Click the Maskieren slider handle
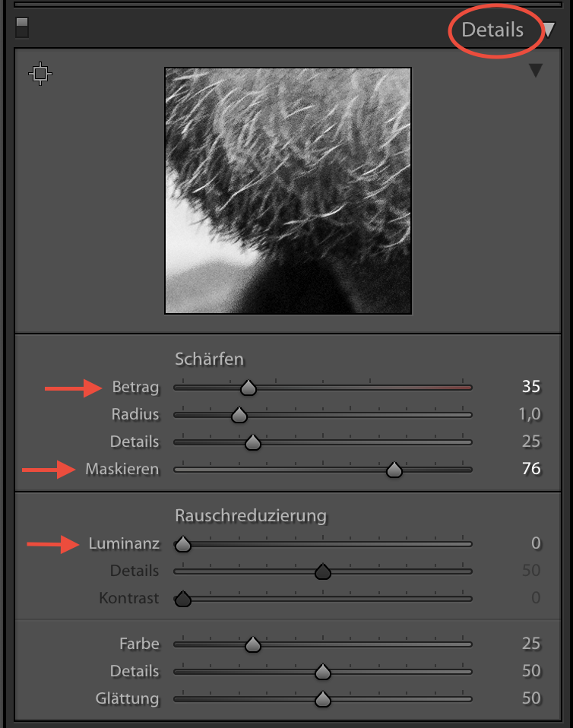The image size is (573, 728). (394, 470)
